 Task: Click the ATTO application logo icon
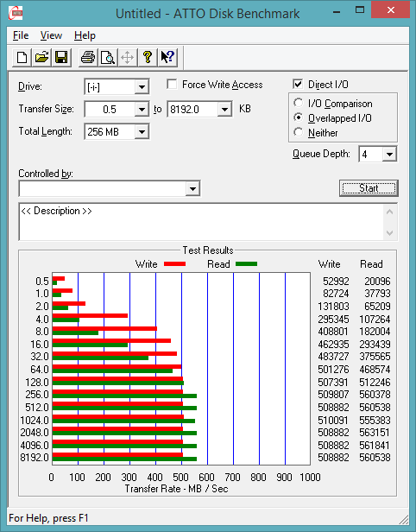pos(16,13)
